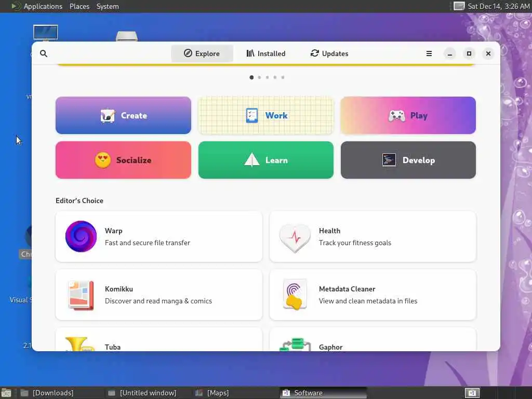Click the paintbrush icon on Create

(108, 116)
